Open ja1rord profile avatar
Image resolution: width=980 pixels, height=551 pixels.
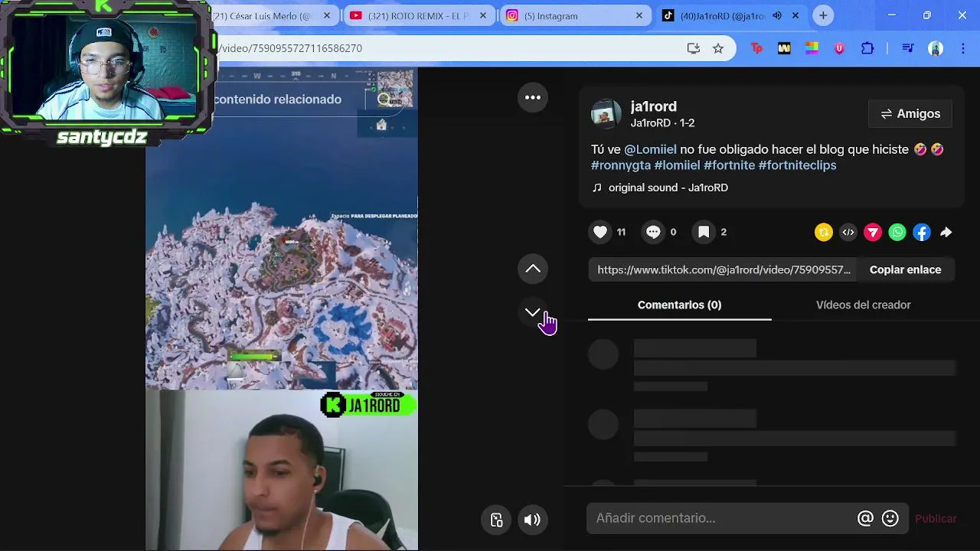(606, 114)
